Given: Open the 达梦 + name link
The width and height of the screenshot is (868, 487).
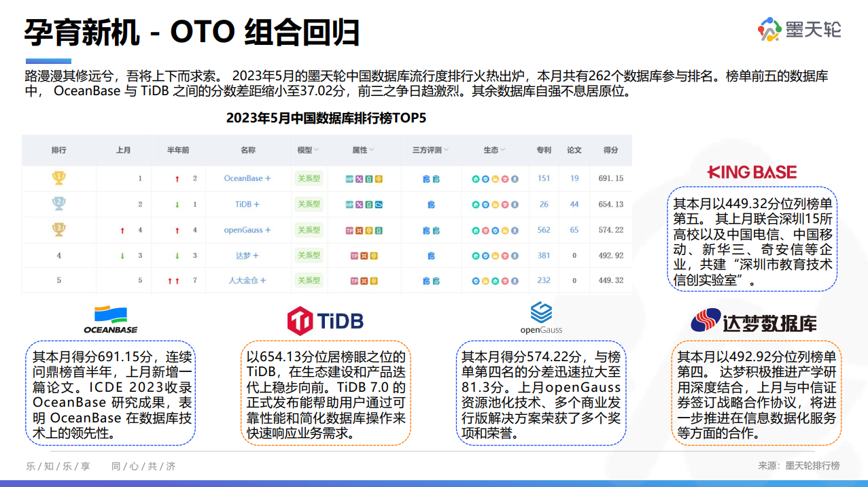Looking at the screenshot, I should pyautogui.click(x=247, y=256).
